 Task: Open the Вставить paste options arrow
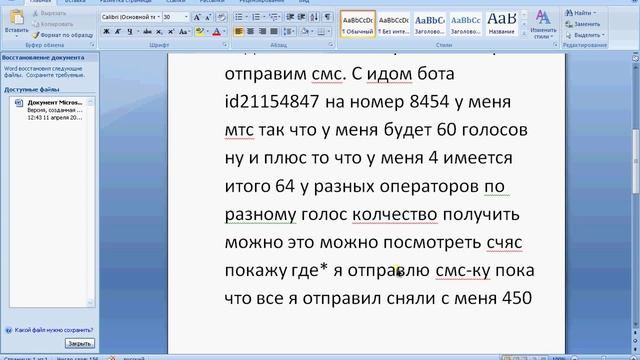tap(17, 35)
